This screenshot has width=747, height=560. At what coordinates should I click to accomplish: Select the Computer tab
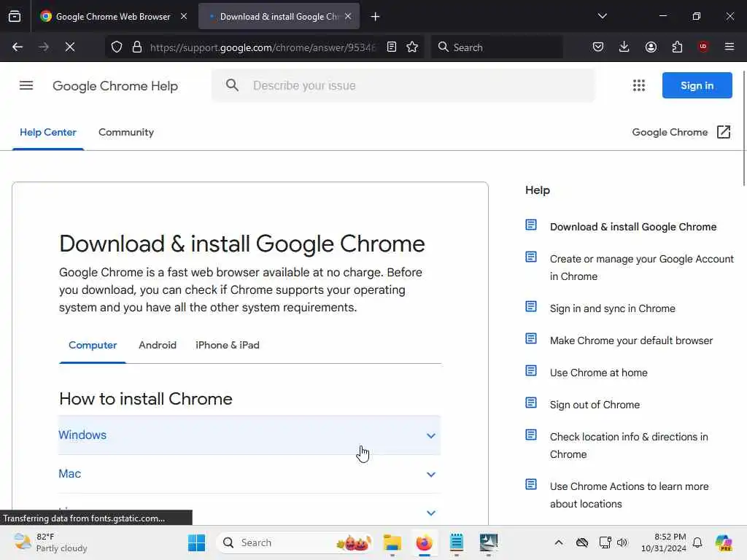pyautogui.click(x=93, y=345)
